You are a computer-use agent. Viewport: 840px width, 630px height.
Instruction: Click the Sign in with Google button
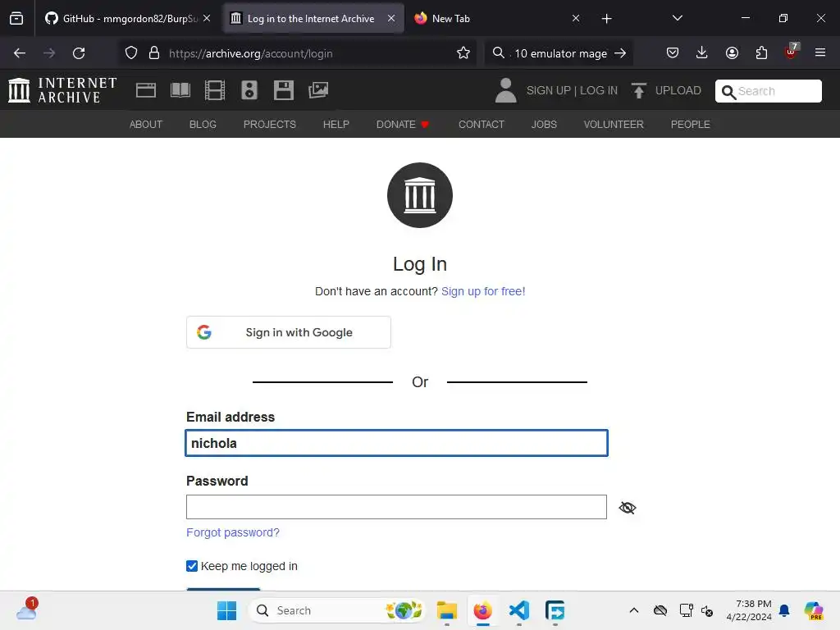[x=288, y=332]
